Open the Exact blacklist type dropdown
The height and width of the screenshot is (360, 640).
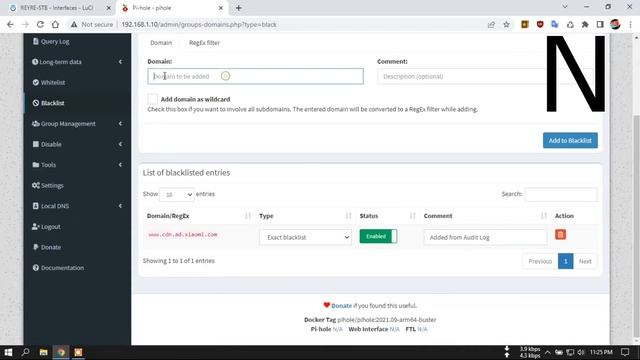point(305,237)
